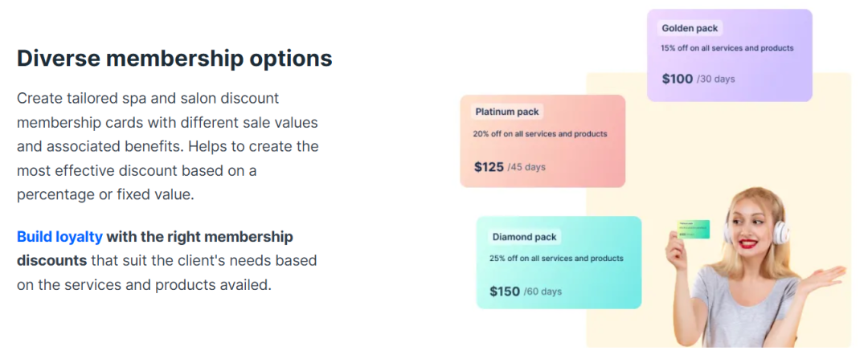
Task: Click the "Diverse membership options" heading
Action: click(174, 59)
